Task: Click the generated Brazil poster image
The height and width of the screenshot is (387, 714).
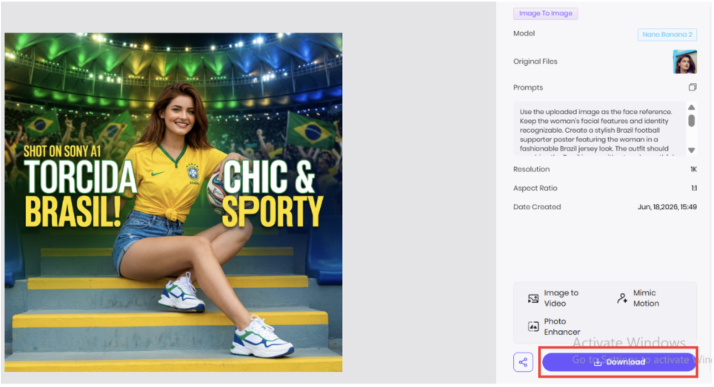Action: pyautogui.click(x=173, y=202)
